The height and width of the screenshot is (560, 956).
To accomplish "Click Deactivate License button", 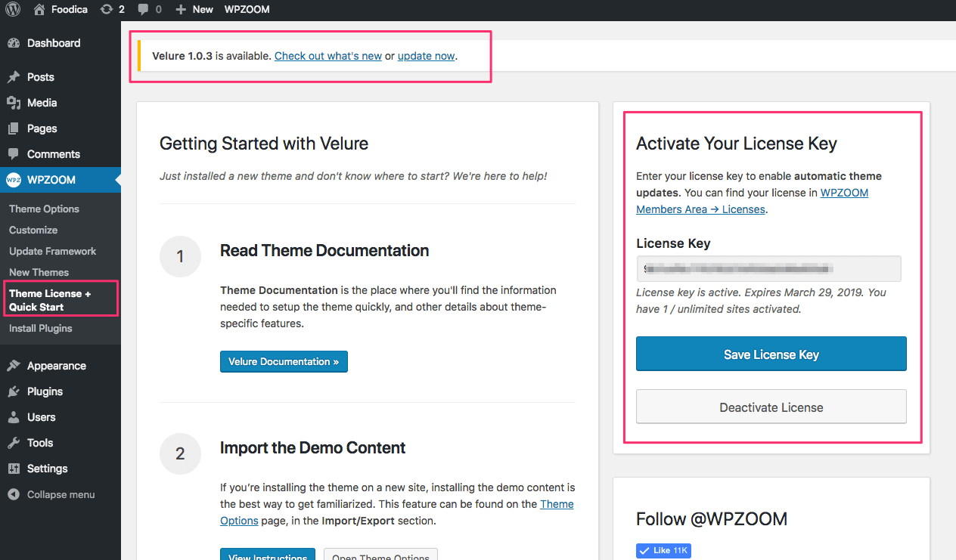I will 771,407.
